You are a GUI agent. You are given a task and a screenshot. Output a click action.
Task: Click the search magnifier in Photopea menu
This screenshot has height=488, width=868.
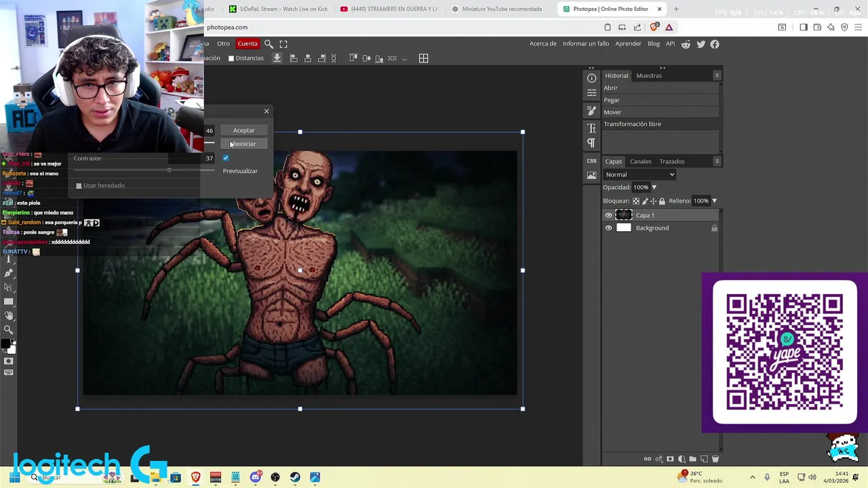tap(269, 44)
